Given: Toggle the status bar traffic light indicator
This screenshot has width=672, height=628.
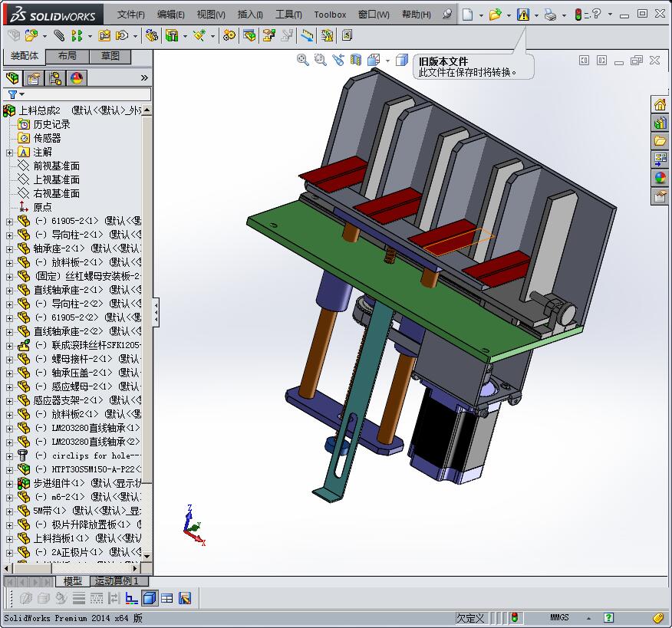Looking at the screenshot, I should point(514,618).
